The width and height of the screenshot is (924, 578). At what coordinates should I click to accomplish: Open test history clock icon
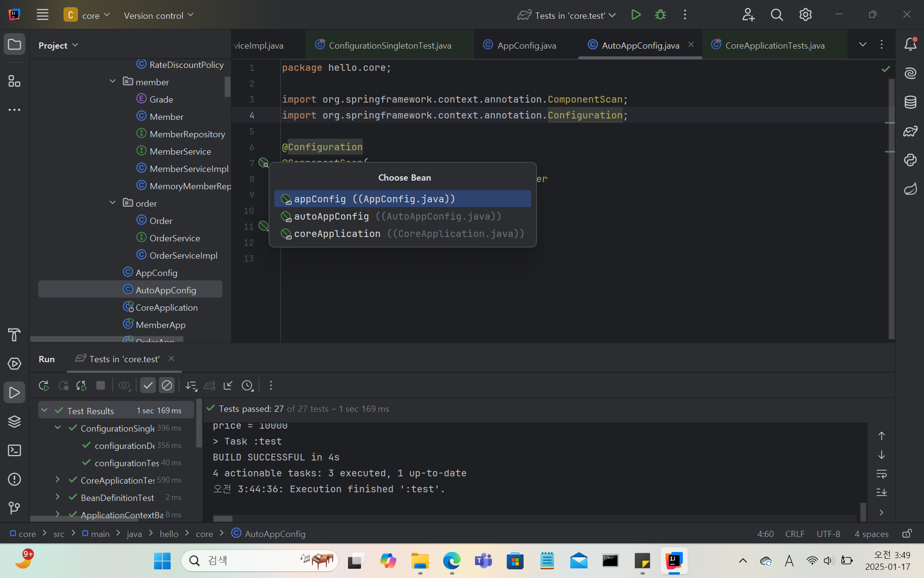coord(247,385)
